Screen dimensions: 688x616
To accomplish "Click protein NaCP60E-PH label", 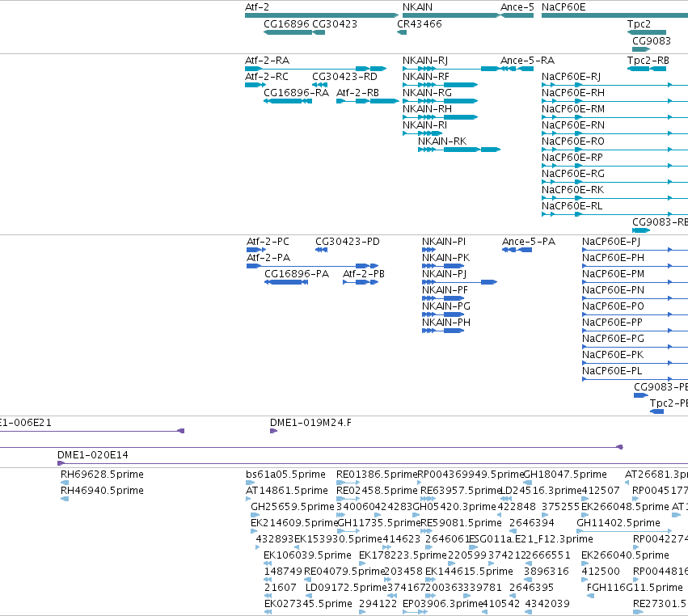I will pyautogui.click(x=613, y=258).
